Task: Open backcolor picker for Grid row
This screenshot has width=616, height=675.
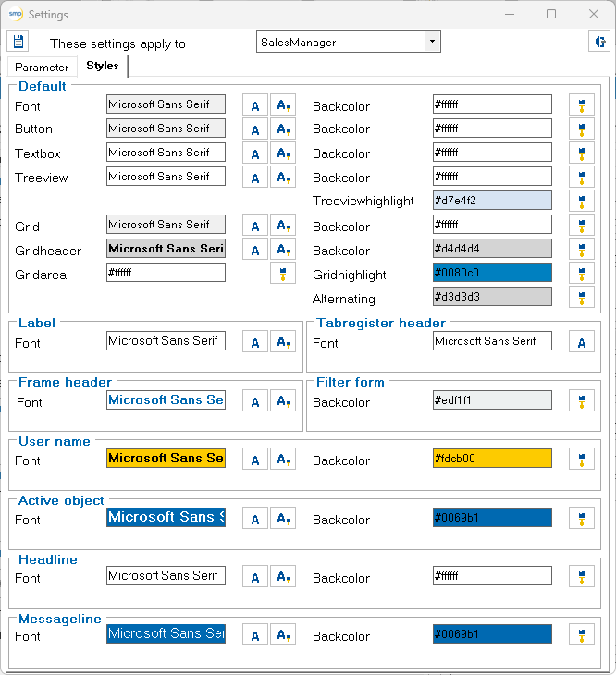Action: click(x=582, y=225)
